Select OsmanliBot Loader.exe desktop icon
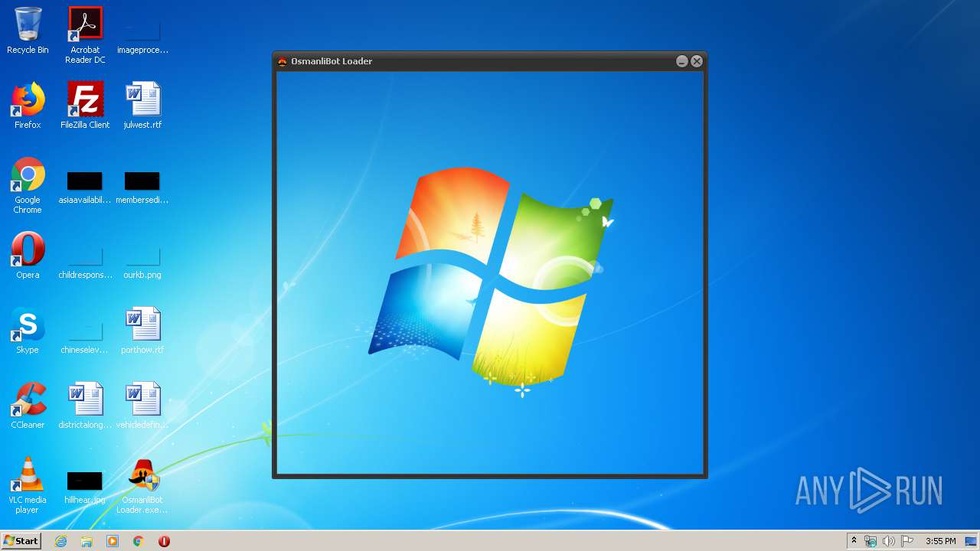 point(142,485)
